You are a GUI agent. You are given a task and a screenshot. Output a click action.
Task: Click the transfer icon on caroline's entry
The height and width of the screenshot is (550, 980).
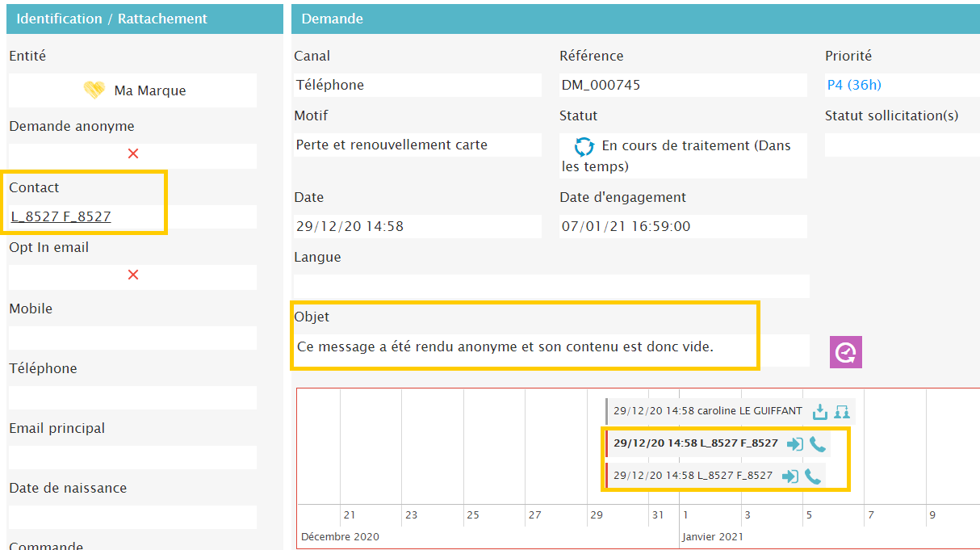pos(842,412)
